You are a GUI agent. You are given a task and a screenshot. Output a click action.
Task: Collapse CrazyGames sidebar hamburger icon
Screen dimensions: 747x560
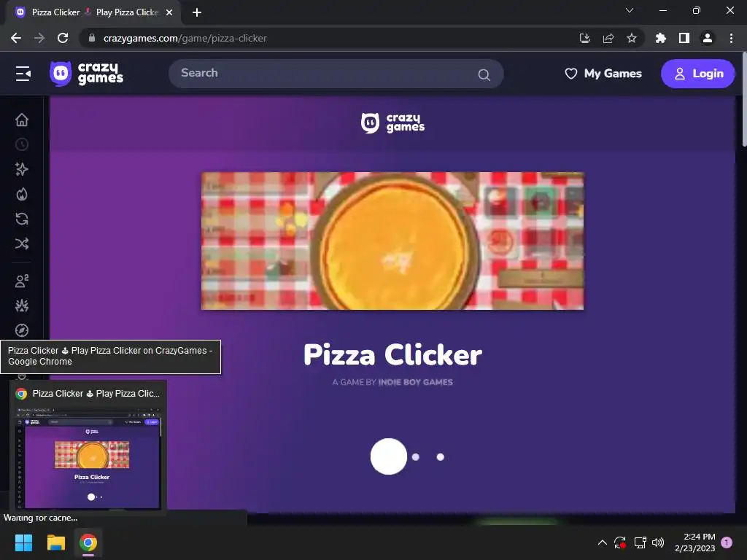click(x=23, y=74)
